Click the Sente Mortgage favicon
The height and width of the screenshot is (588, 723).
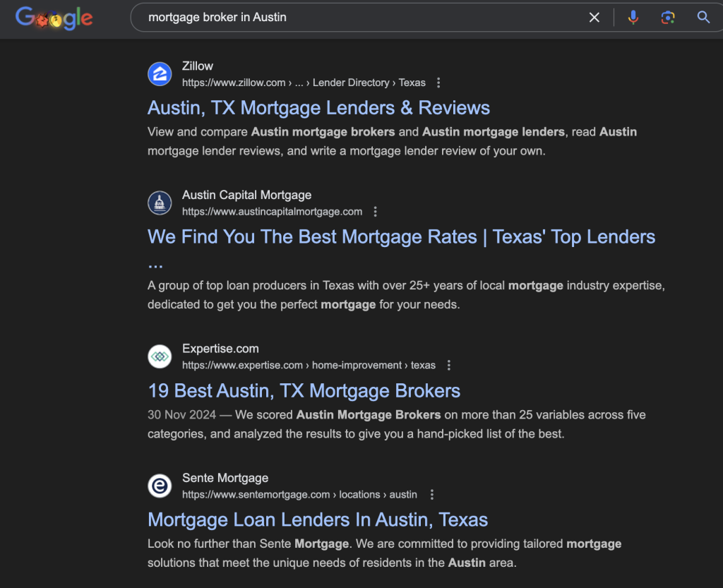pyautogui.click(x=160, y=486)
